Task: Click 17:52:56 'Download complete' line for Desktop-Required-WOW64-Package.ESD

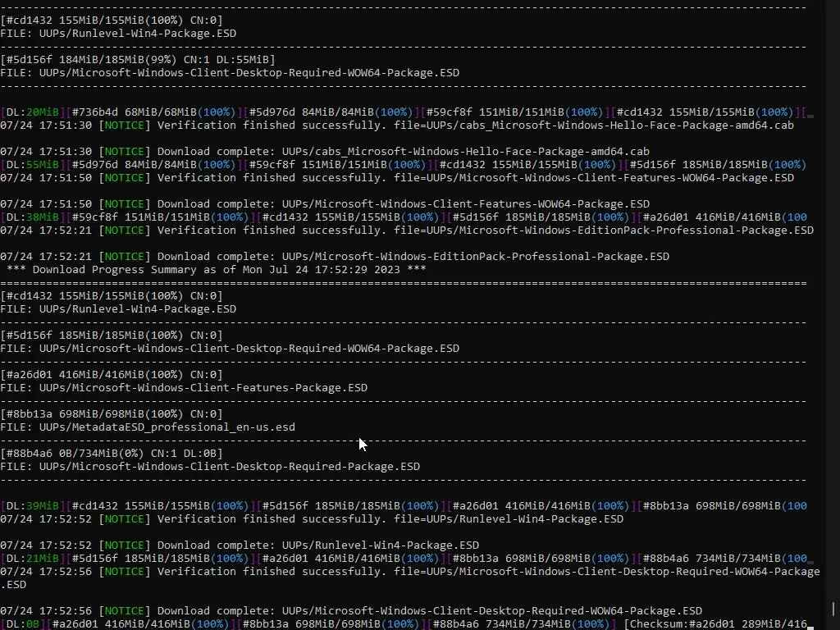Action: pos(351,610)
